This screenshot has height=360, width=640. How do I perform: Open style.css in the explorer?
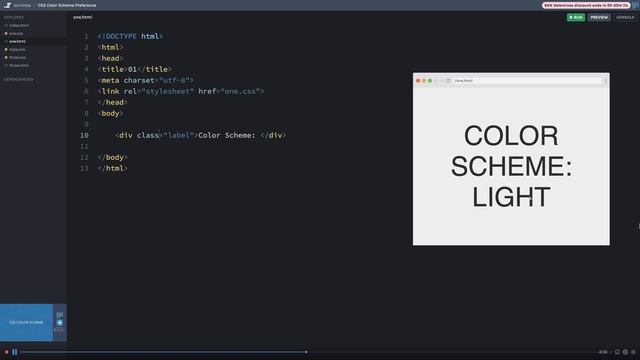coord(17,49)
